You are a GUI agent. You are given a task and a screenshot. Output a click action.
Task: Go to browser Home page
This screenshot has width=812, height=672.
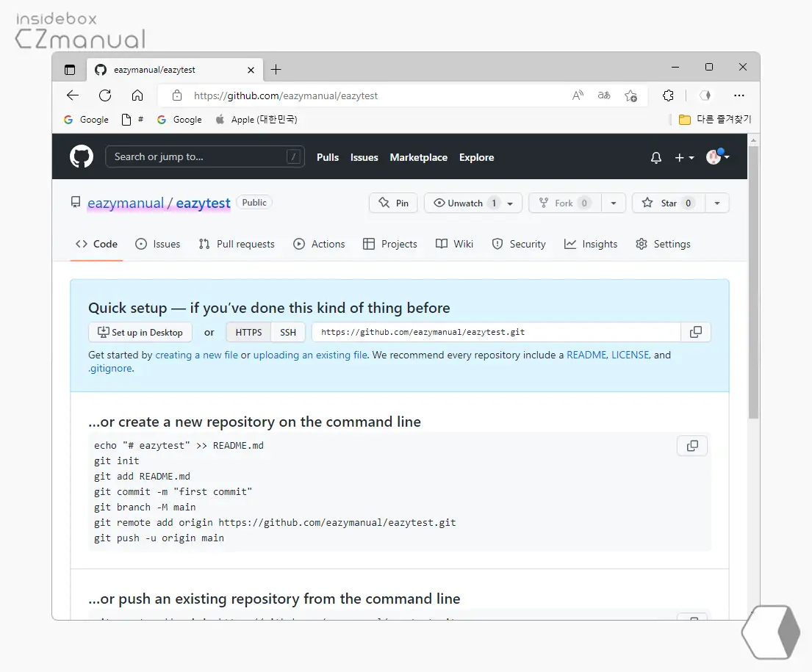(137, 95)
